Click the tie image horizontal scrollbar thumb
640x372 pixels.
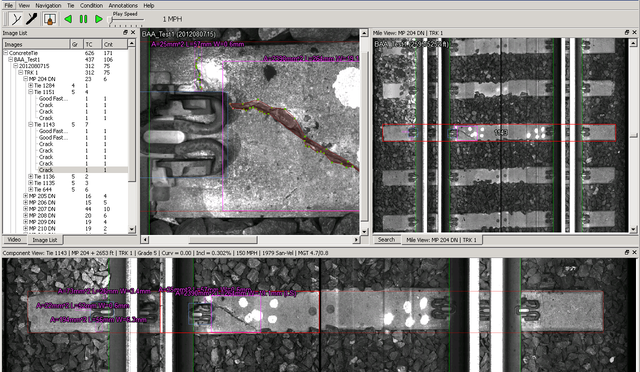[223, 240]
